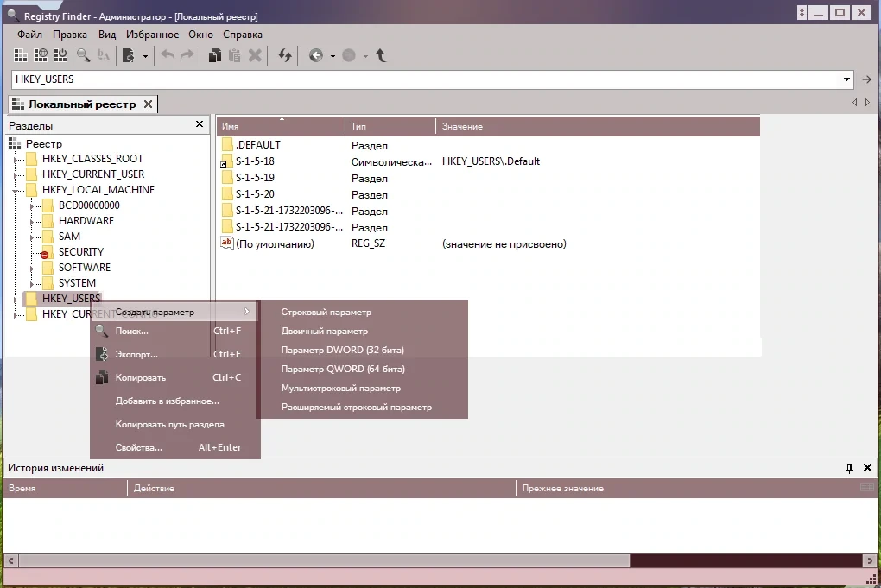Viewport: 881px width, 588px height.
Task: Click the Delete X icon in toolbar
Action: click(255, 55)
